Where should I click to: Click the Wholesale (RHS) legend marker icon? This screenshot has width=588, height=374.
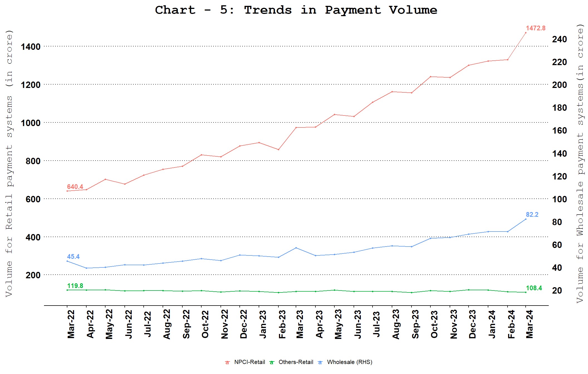(x=320, y=362)
